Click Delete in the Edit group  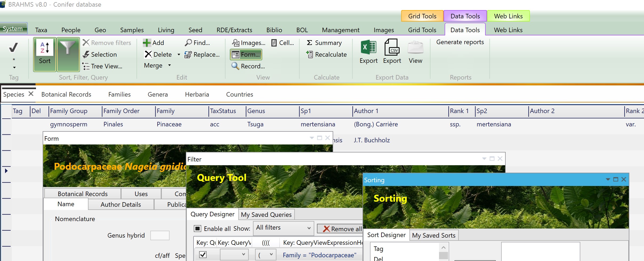click(x=158, y=55)
